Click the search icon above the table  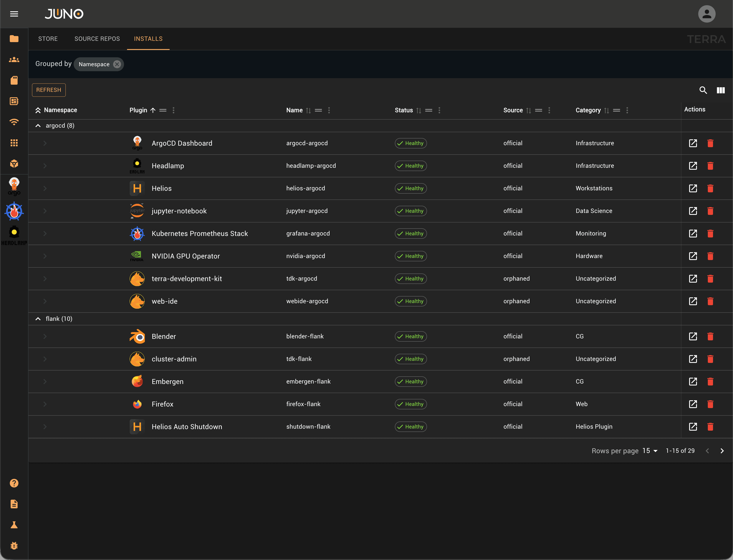[703, 90]
